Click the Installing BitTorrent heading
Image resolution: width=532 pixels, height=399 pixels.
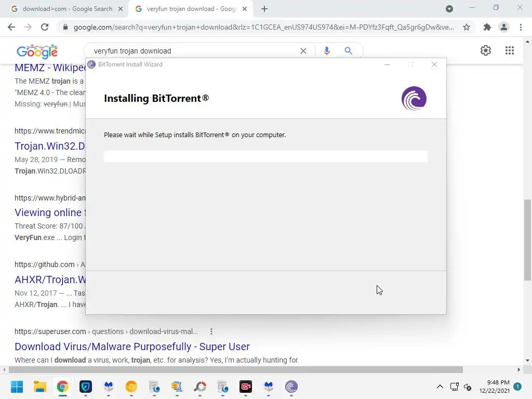(156, 98)
